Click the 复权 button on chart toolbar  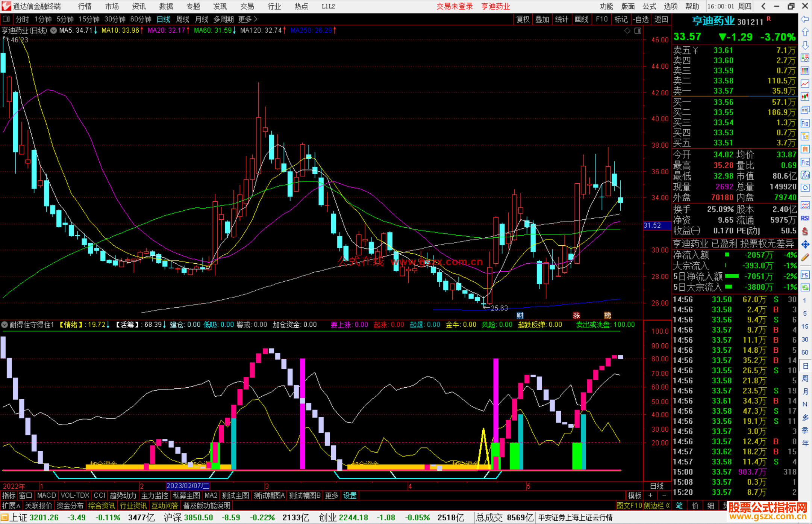coord(523,19)
